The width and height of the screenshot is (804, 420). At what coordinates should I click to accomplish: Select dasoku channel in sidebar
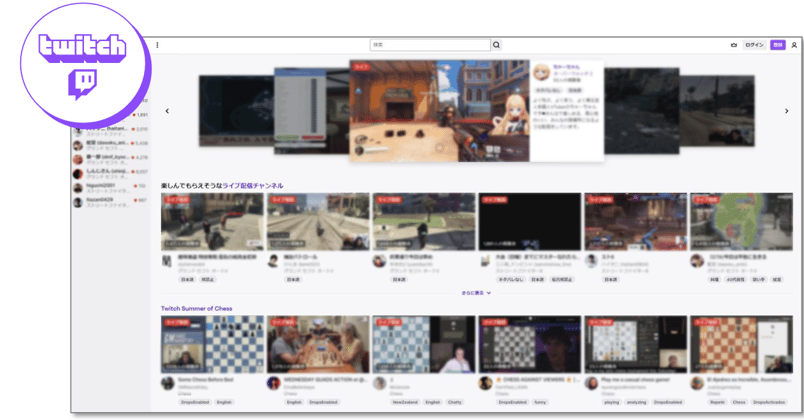click(110, 145)
